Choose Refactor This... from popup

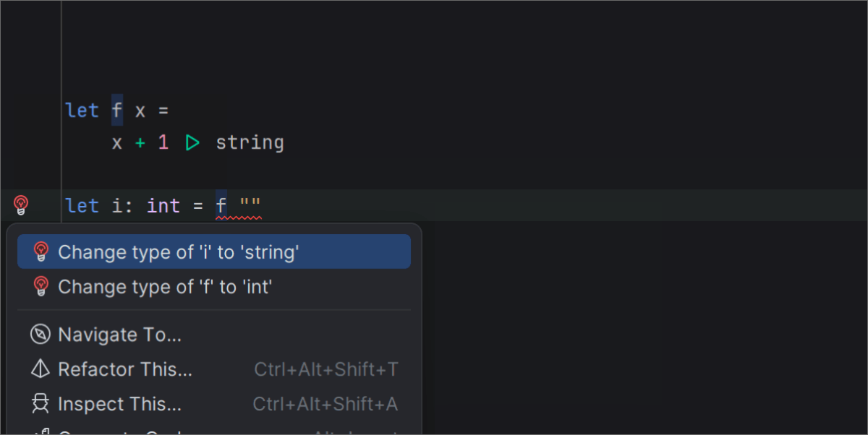[x=125, y=369]
